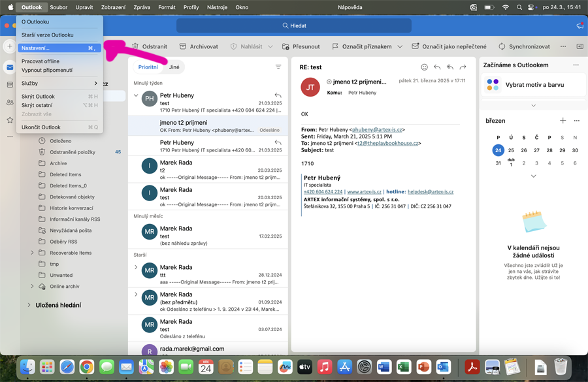This screenshot has height=382, width=588.
Task: Forward the open email using the arrow icon
Action: click(463, 67)
